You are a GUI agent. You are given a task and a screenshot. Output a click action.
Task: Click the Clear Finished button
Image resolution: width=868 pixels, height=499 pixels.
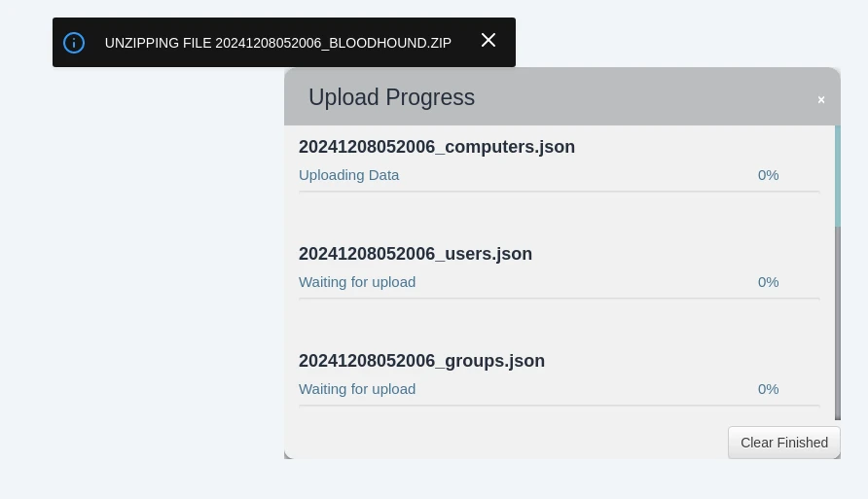click(784, 443)
